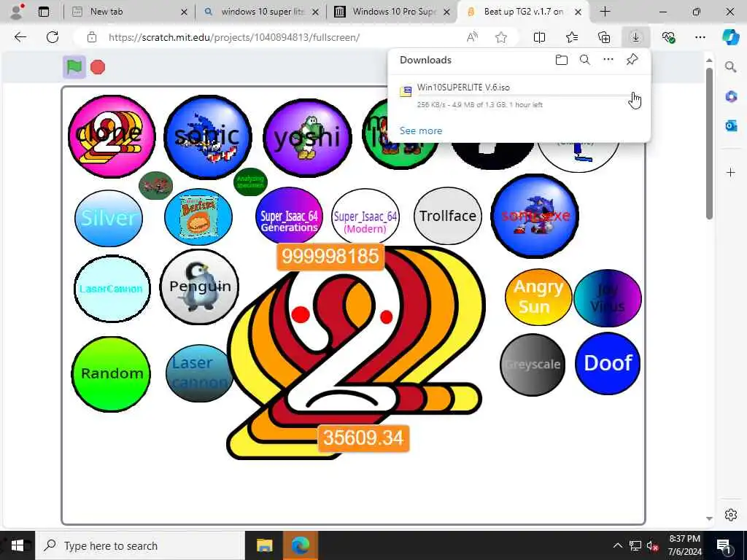
Task: Select the Trollface circle
Action: click(x=448, y=216)
